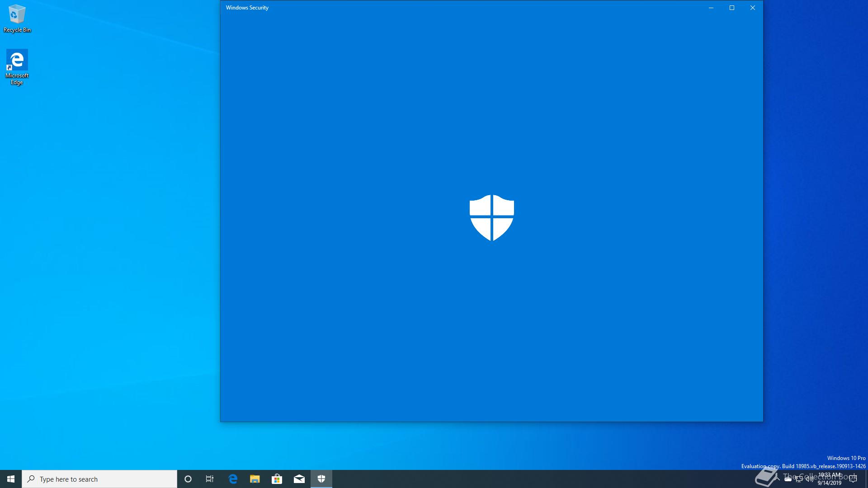Open the network status tray icon
This screenshot has height=488, width=868.
click(799, 479)
